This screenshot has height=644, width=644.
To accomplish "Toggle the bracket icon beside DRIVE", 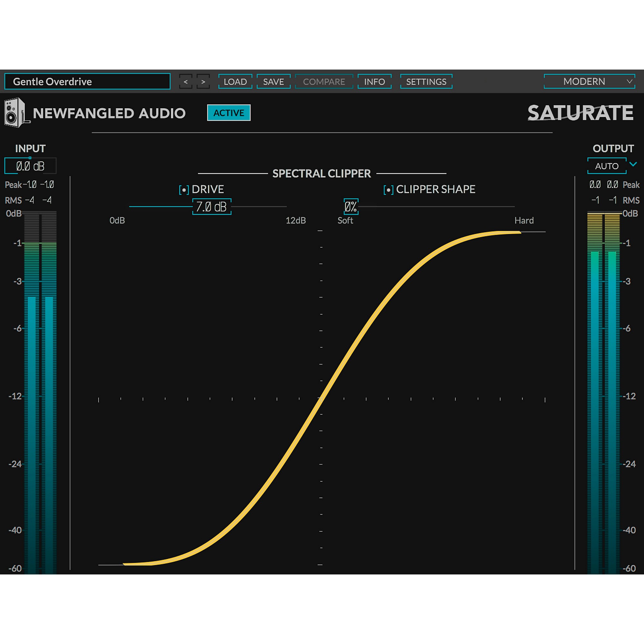I will pos(184,190).
